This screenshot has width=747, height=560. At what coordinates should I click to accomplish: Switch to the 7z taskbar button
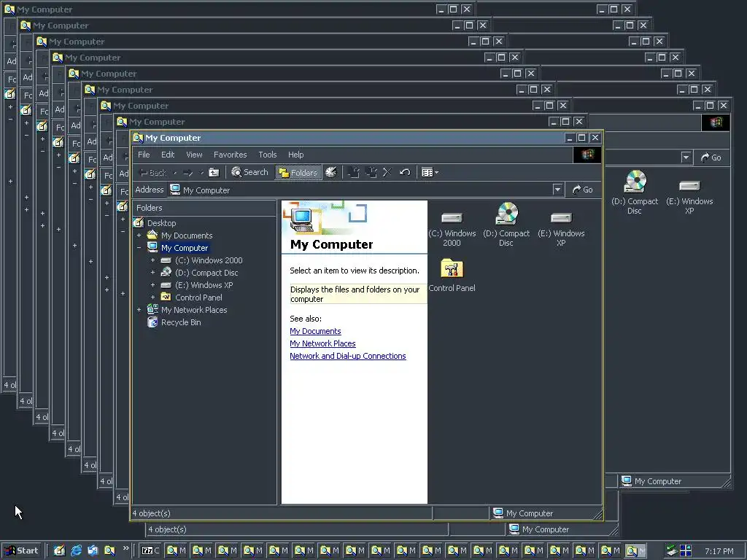tap(150, 551)
